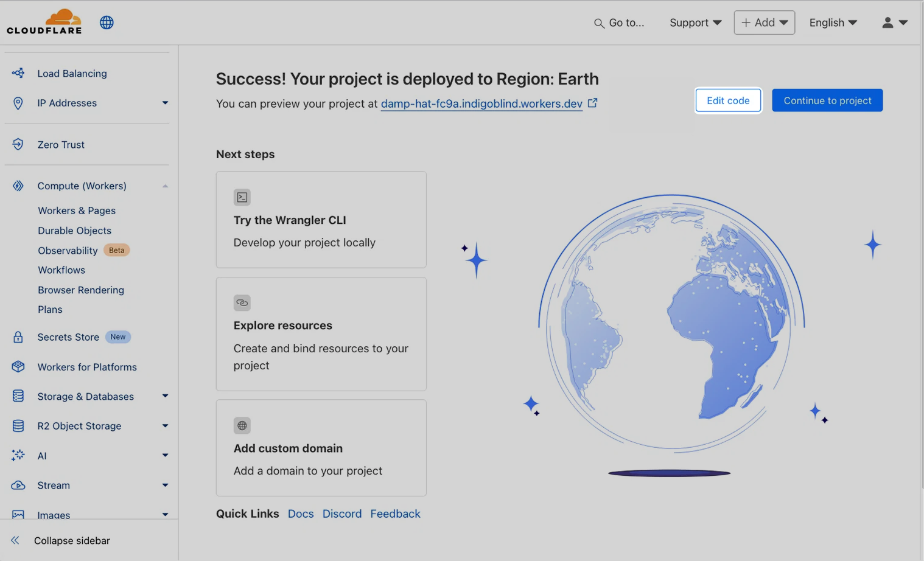
Task: Click the Storage & Databases icon
Action: click(18, 396)
